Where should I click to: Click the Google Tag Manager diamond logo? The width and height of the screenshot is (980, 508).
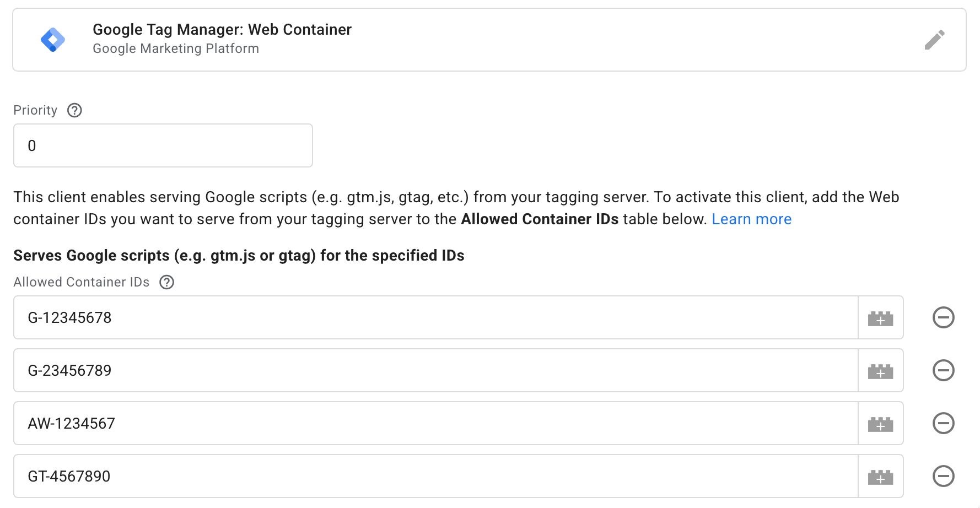pyautogui.click(x=53, y=40)
